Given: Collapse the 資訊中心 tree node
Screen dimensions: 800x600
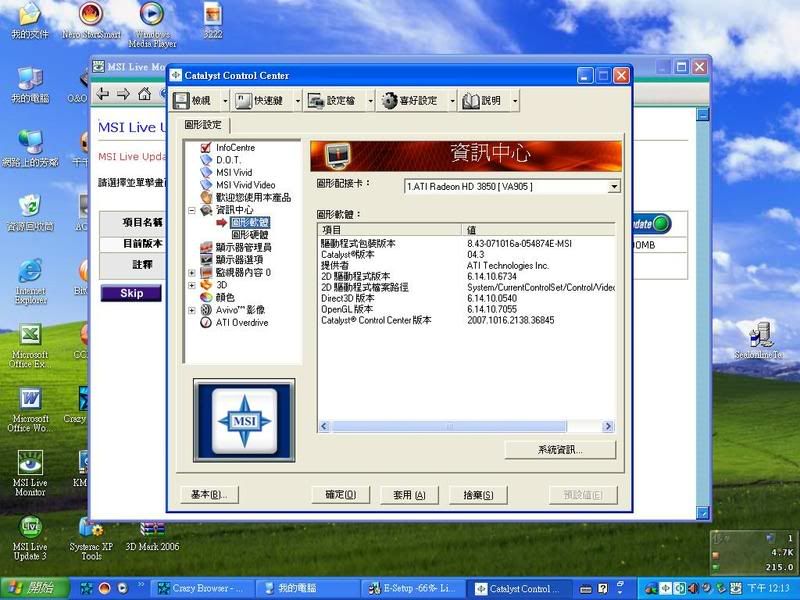Looking at the screenshot, I should click(x=192, y=210).
